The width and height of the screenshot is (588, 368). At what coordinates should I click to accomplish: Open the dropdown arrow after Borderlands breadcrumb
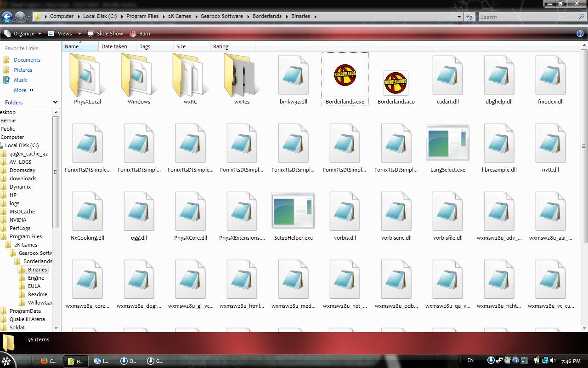coord(287,16)
